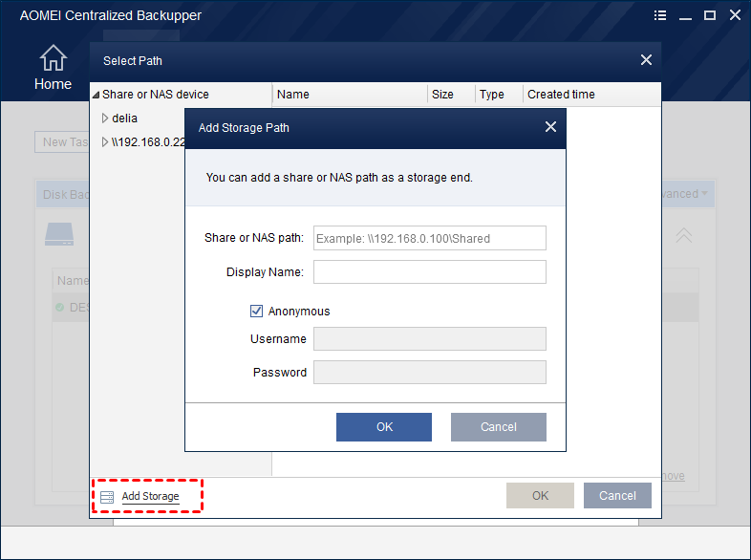Click OK in Add Storage Path dialog
Screen dimensions: 751x560
coord(384,427)
